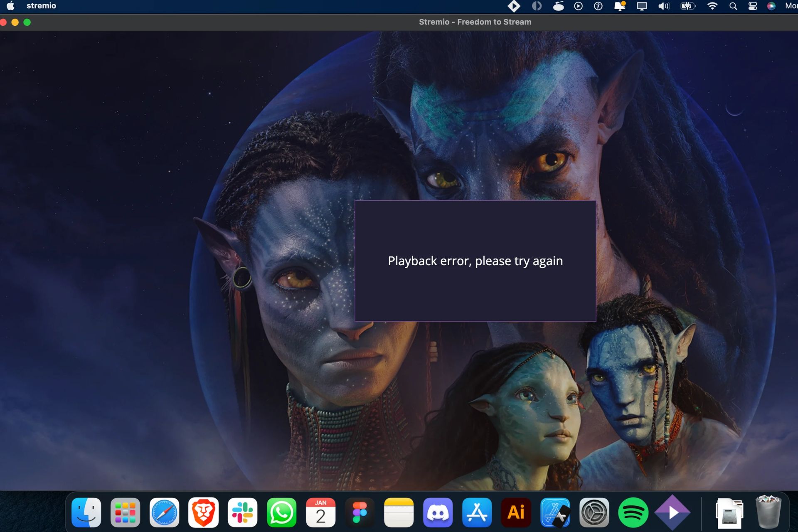Open the Now Playing menu bar icon
The width and height of the screenshot is (798, 532).
[x=578, y=6]
